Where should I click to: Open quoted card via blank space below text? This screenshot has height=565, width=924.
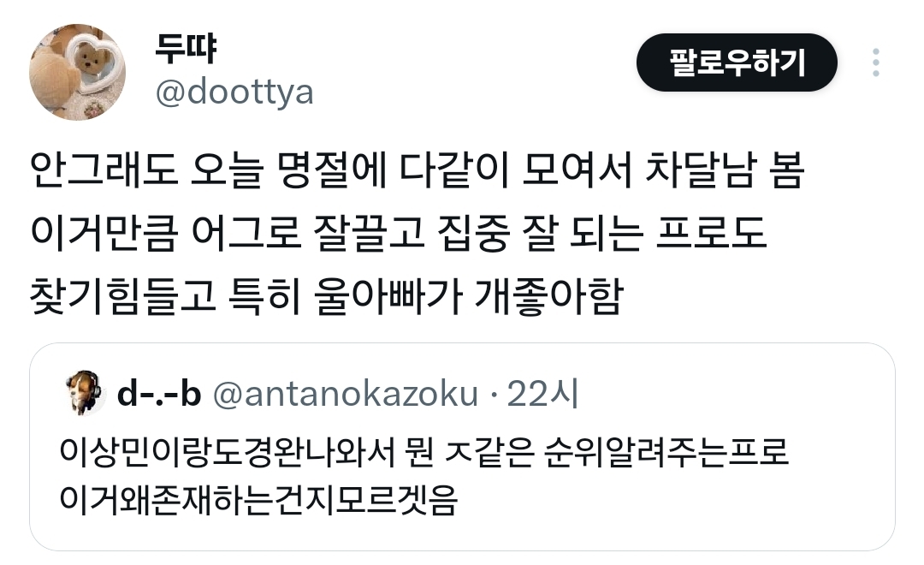(462, 533)
